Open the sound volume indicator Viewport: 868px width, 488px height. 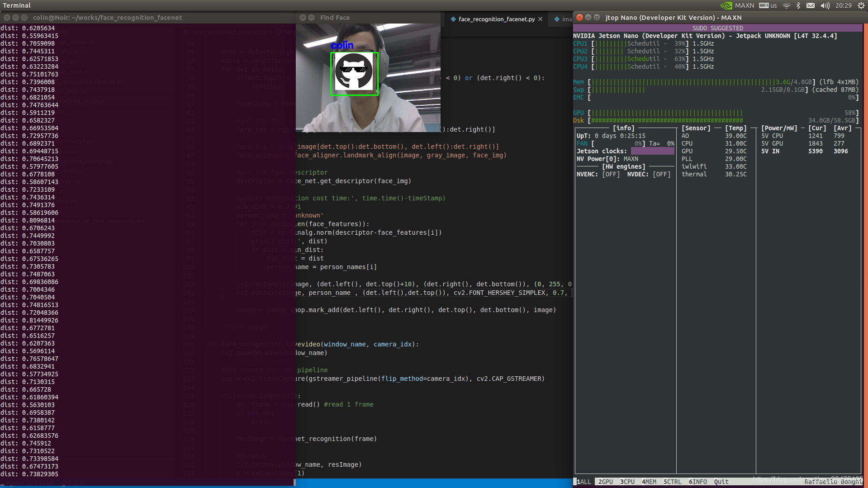825,5
